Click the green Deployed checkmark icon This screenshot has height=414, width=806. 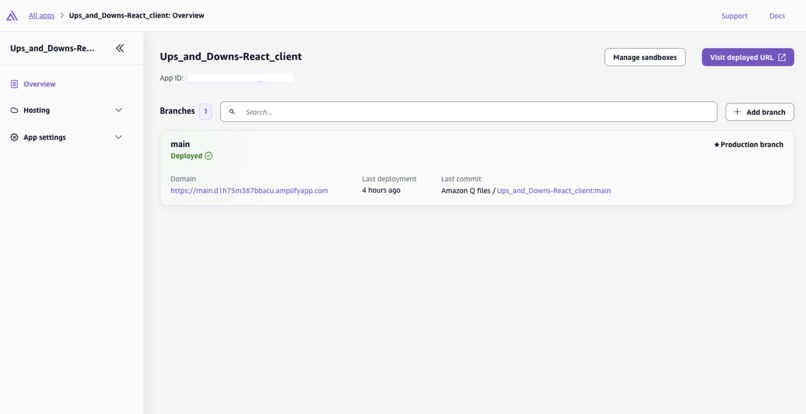pos(208,156)
